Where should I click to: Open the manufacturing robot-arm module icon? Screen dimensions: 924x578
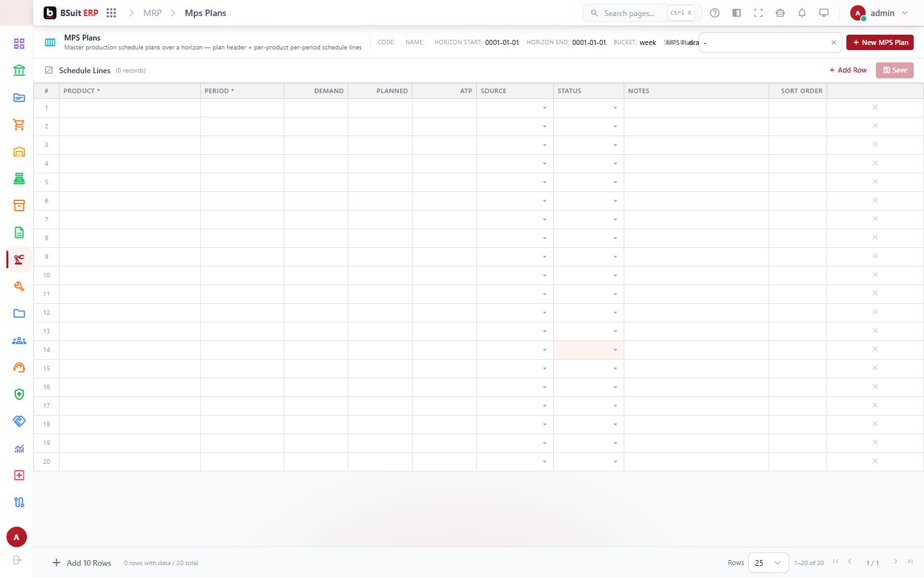click(19, 259)
